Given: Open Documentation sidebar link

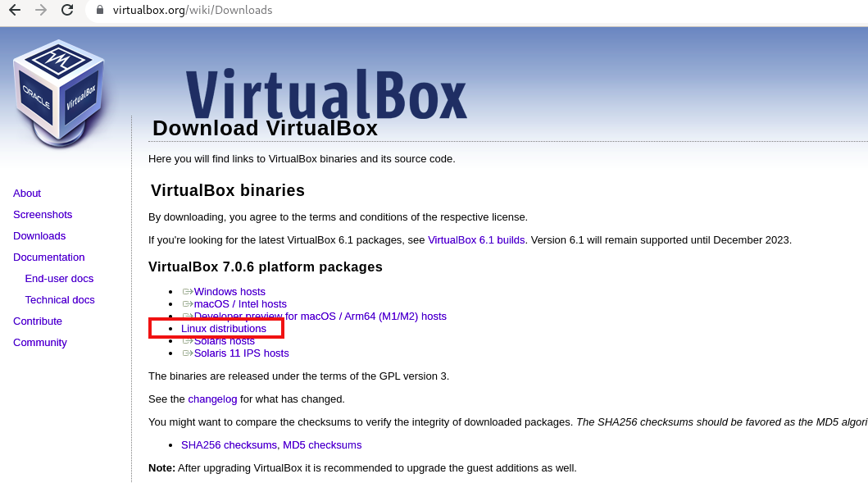Looking at the screenshot, I should click(x=48, y=257).
